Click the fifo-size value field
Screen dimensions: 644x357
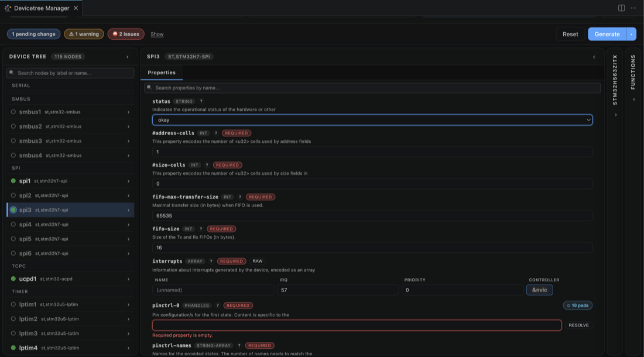pos(372,248)
